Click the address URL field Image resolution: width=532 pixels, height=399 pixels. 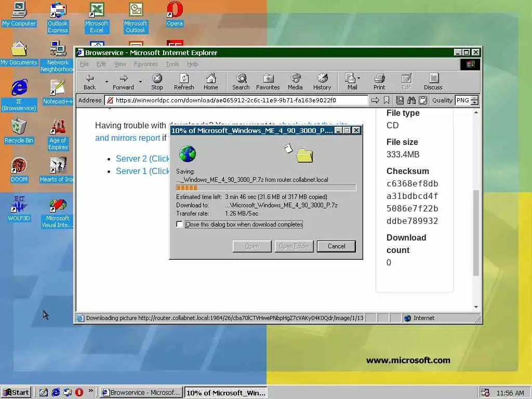pos(236,100)
